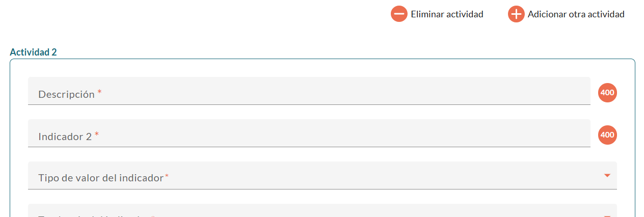The height and width of the screenshot is (217, 644).
Task: Expand the Tipo de valor del indicador arrow
Action: 607,176
